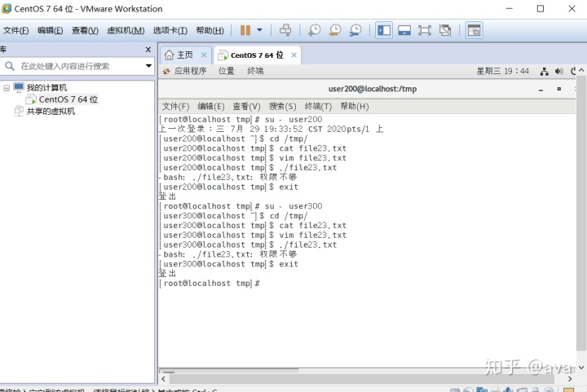Viewport: 587px width, 392px height.
Task: Toggle the thumbnail bar view icon
Action: (404, 30)
